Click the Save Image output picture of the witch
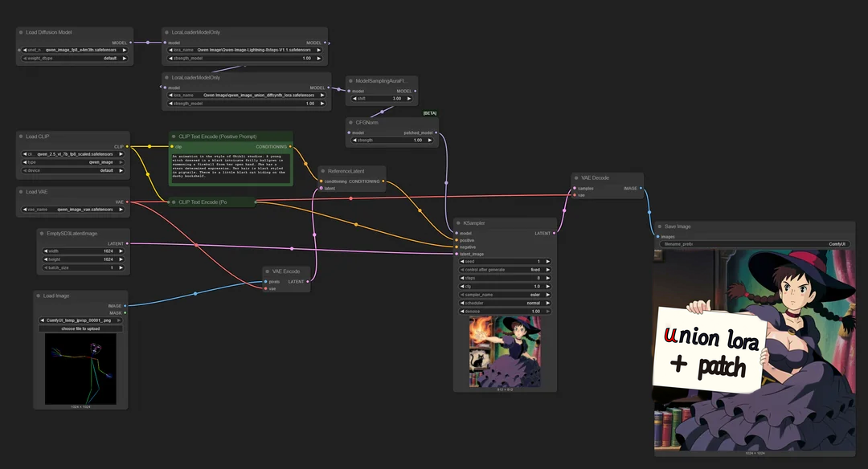 755,349
